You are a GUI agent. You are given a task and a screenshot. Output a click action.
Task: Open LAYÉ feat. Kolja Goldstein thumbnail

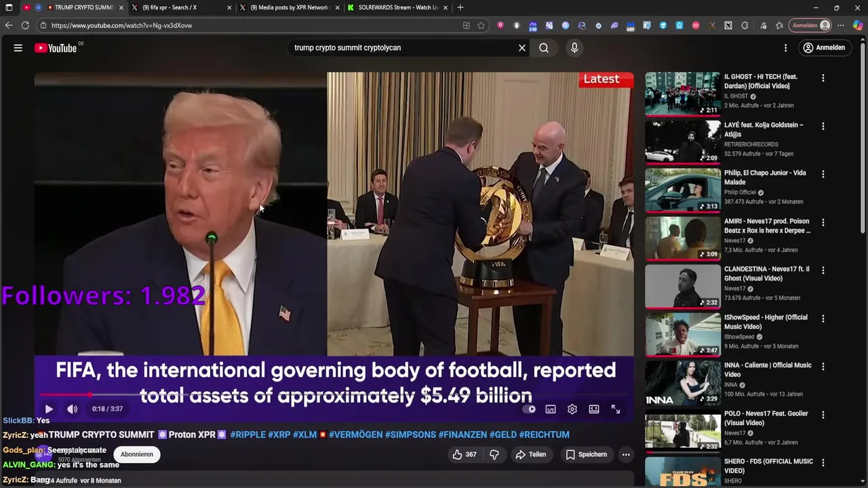point(682,142)
